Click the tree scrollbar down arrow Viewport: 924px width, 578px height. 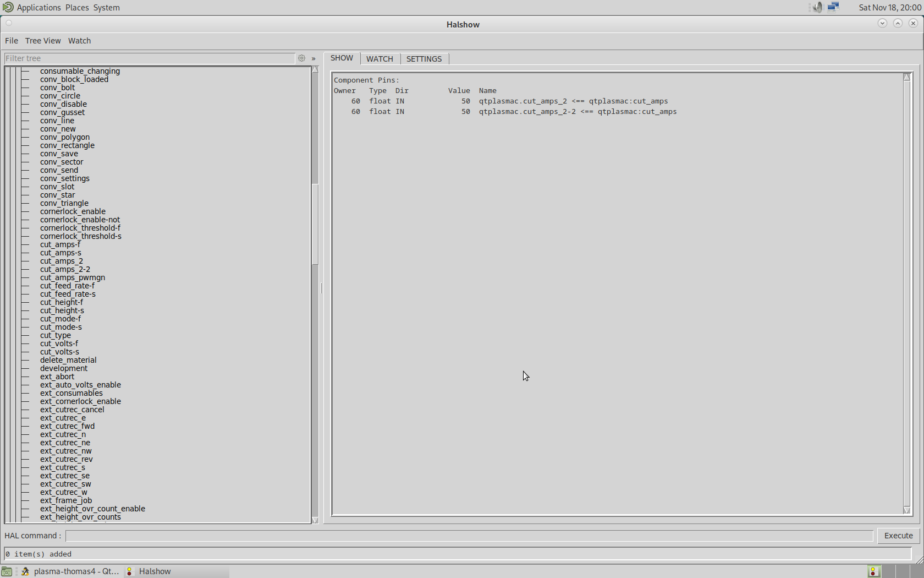315,520
